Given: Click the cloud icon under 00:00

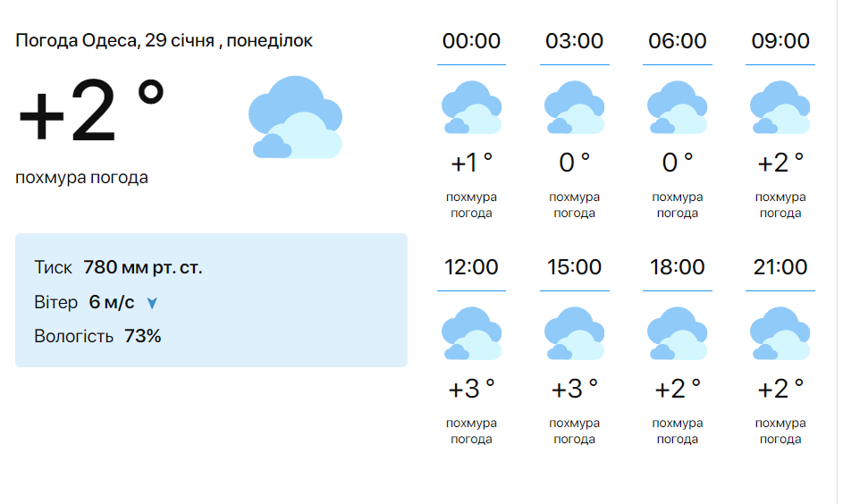Looking at the screenshot, I should click(x=471, y=107).
